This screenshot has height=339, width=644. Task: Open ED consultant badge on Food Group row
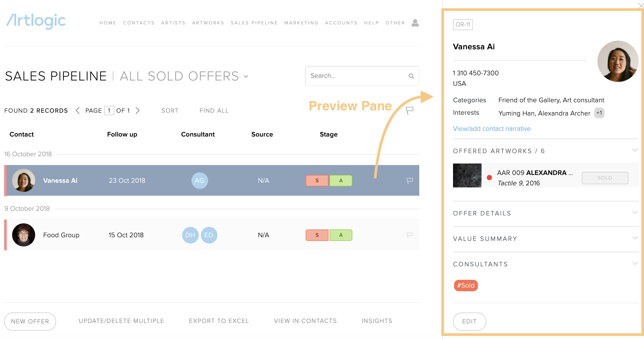(x=209, y=235)
